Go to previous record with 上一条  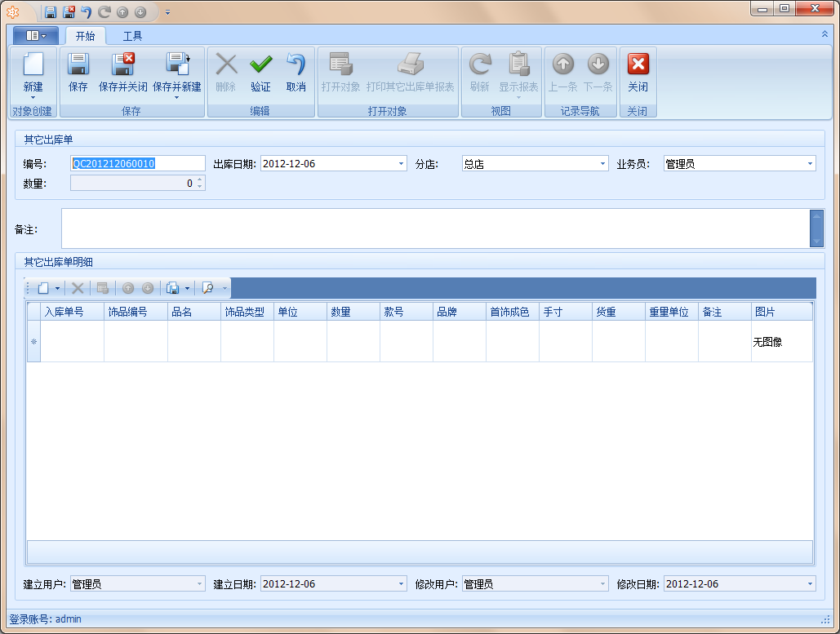[x=562, y=73]
